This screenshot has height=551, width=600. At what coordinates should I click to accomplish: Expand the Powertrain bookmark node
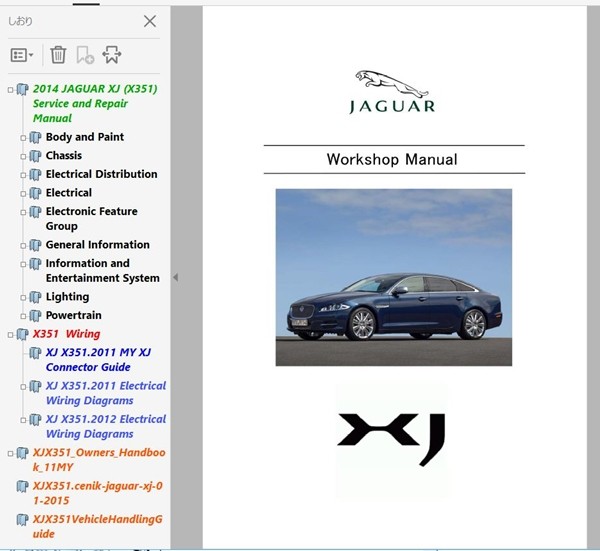pyautogui.click(x=23, y=316)
